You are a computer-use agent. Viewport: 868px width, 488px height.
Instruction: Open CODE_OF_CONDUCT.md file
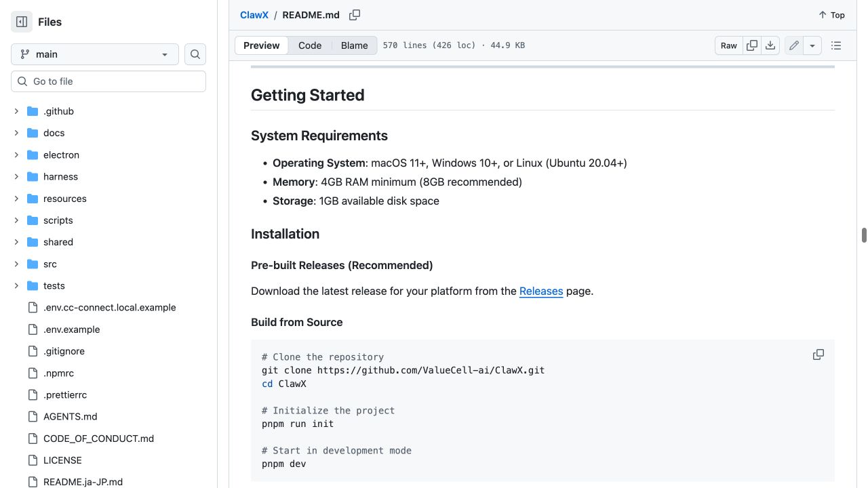click(x=99, y=439)
